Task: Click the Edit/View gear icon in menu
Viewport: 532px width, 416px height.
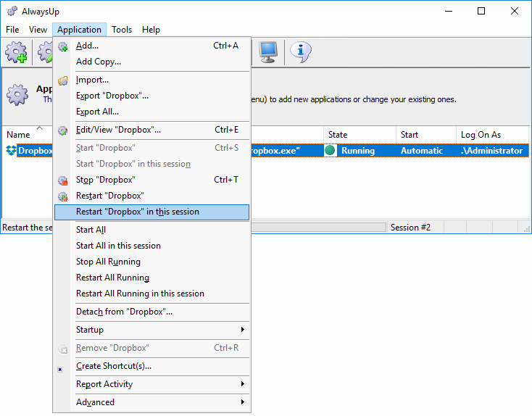Action: click(x=63, y=130)
